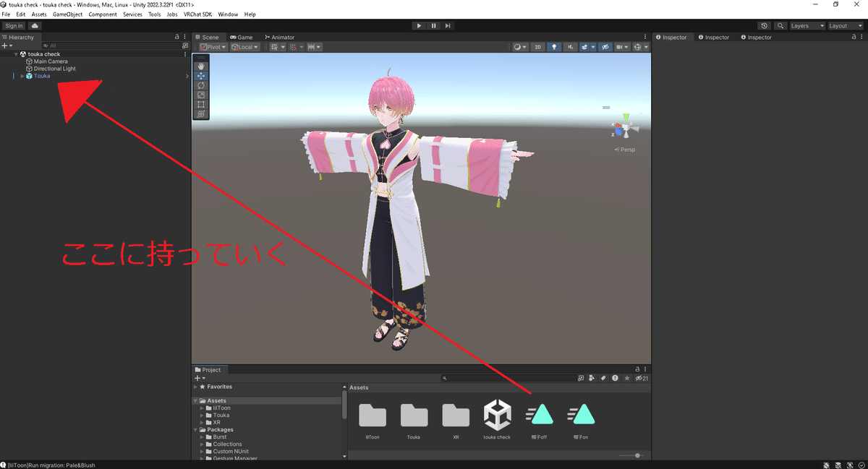868x469 pixels.
Task: Select the Rotate tool
Action: click(200, 85)
